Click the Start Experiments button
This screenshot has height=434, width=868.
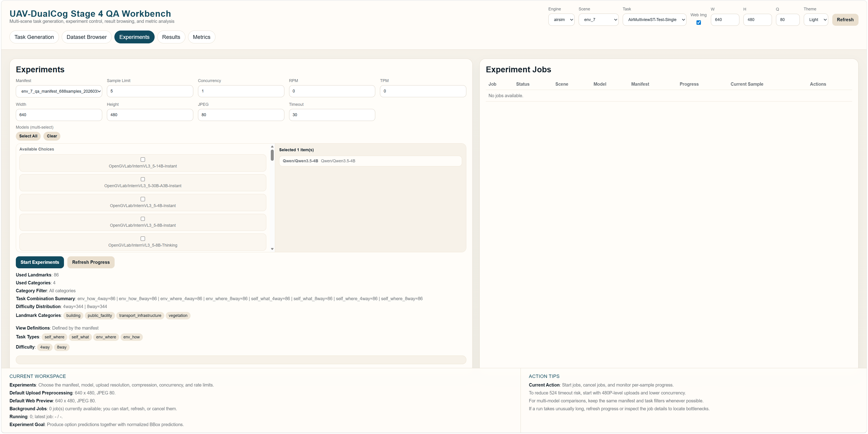(x=40, y=262)
